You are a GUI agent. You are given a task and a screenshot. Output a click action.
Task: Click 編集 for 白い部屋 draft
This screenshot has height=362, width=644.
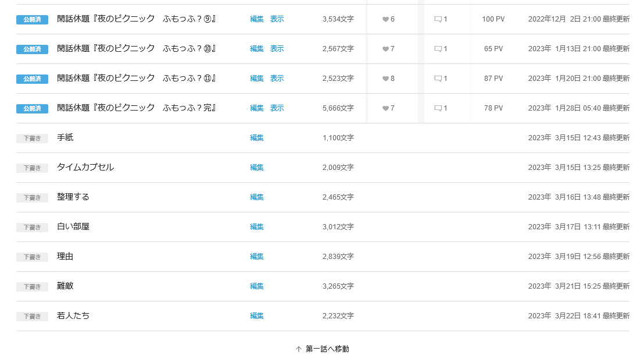[x=256, y=227]
